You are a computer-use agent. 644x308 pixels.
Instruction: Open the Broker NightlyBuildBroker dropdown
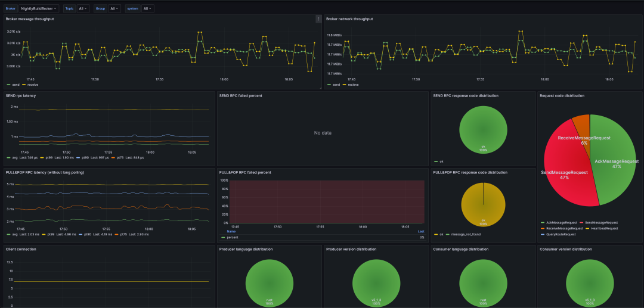click(x=39, y=8)
